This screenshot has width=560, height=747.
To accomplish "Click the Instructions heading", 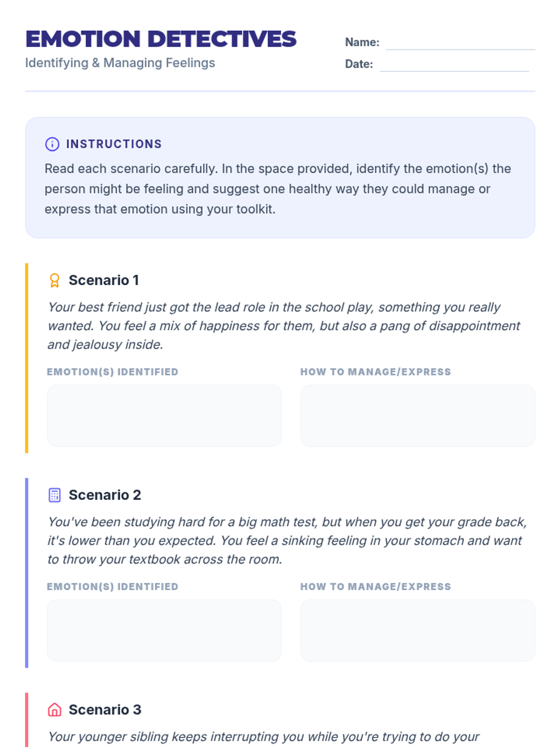I will pos(114,144).
